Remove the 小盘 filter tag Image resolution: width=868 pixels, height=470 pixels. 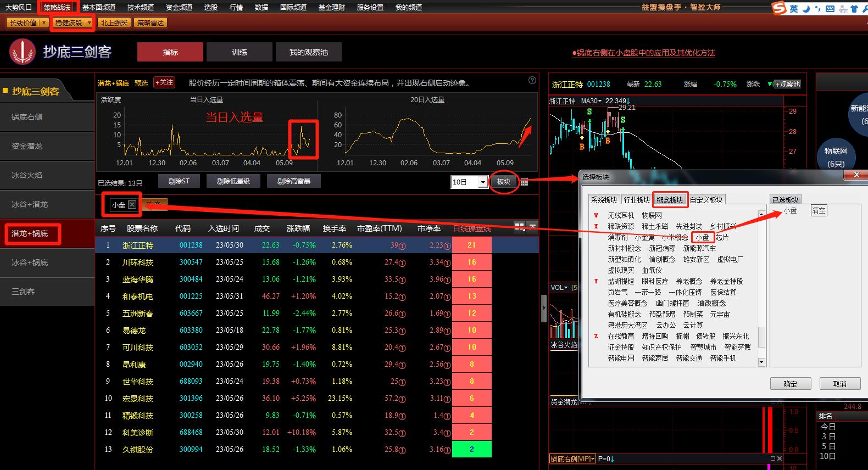(x=132, y=205)
